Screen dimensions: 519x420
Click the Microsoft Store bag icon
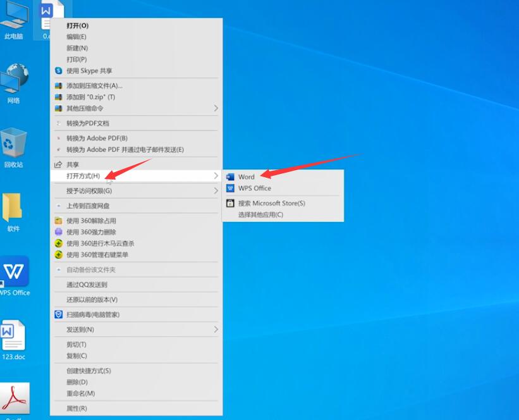tap(230, 203)
